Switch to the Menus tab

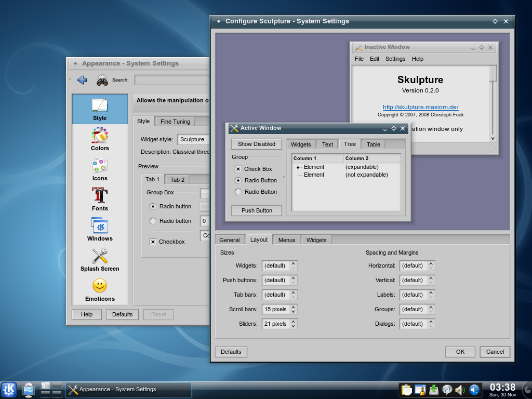[x=287, y=240]
